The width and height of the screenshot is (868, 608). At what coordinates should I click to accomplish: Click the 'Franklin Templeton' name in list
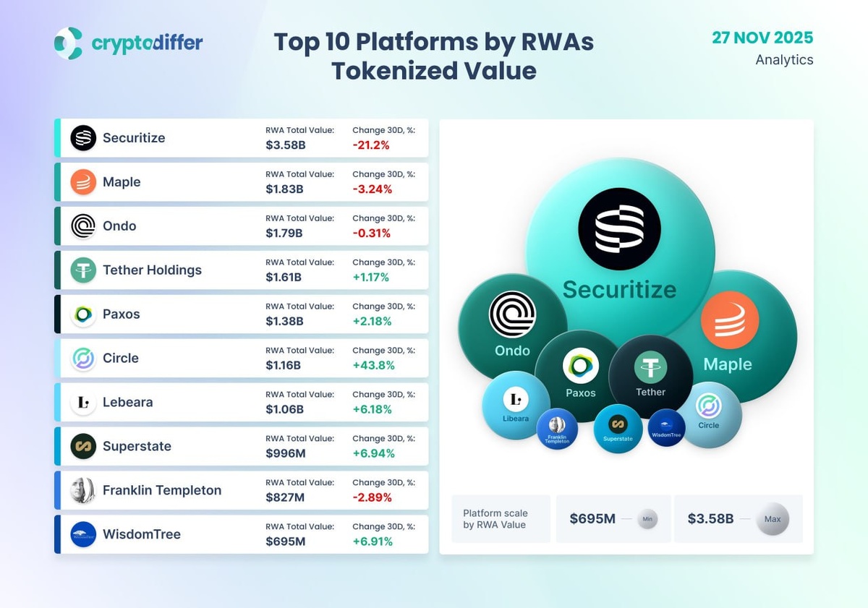[162, 491]
